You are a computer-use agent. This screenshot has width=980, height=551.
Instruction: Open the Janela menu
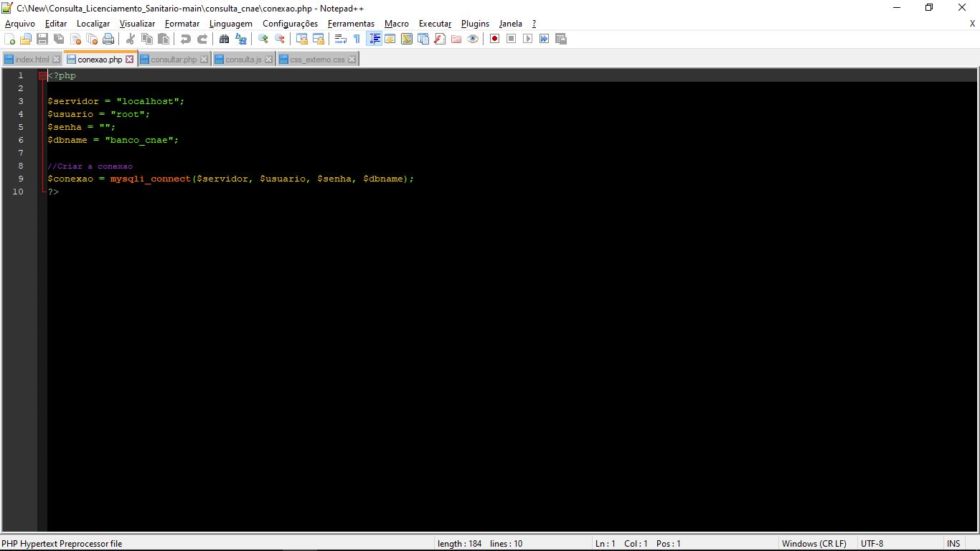511,24
